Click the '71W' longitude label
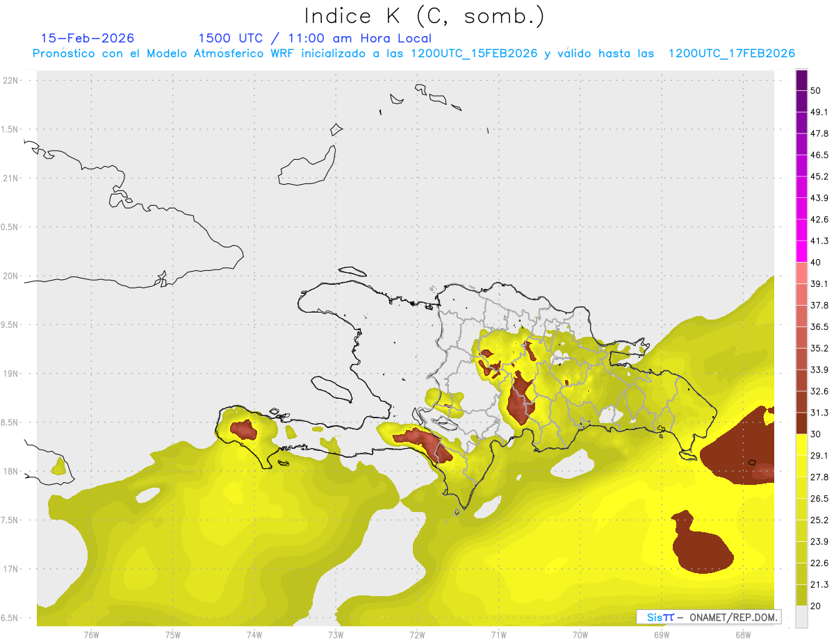 [x=498, y=636]
